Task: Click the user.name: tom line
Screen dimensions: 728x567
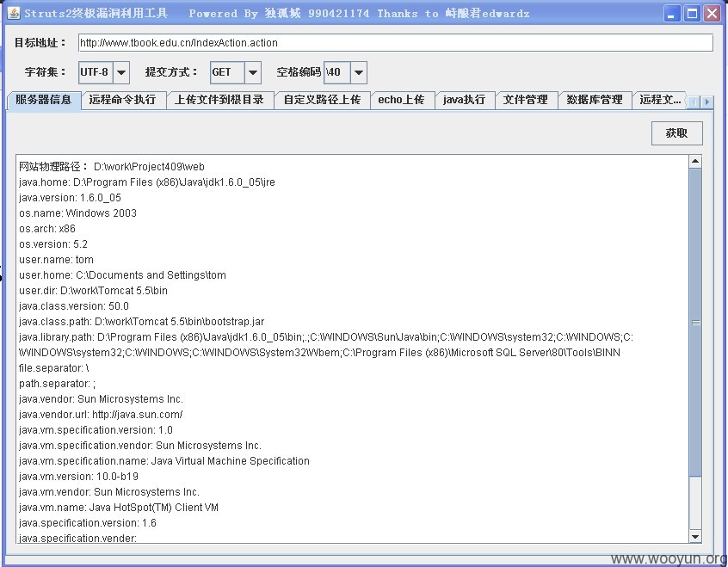Action: tap(56, 260)
